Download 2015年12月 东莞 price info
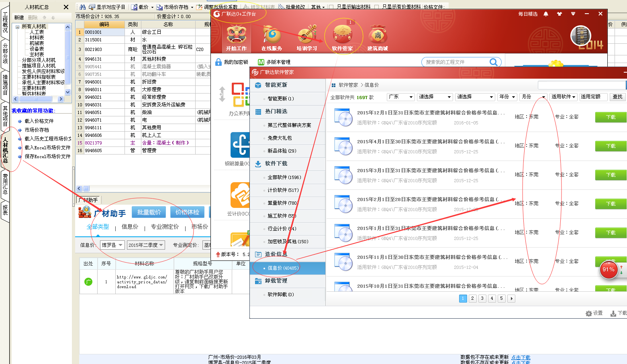The image size is (627, 364). pyautogui.click(x=611, y=117)
